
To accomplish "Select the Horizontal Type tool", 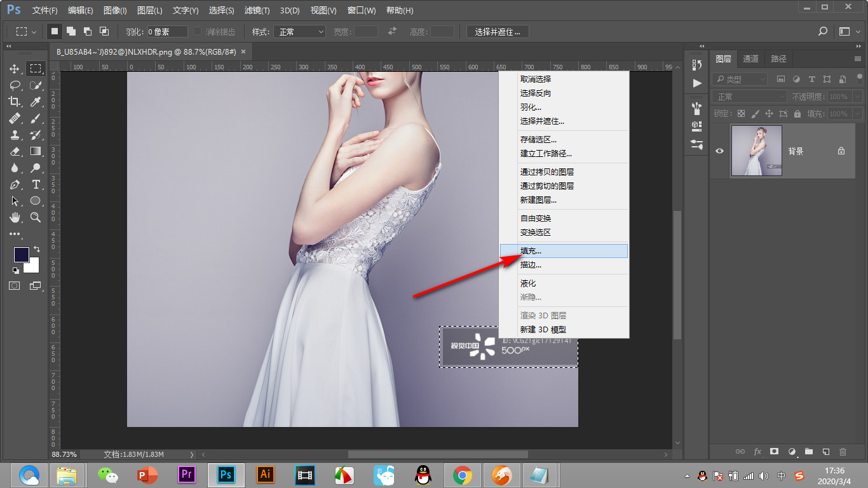I will coord(36,184).
